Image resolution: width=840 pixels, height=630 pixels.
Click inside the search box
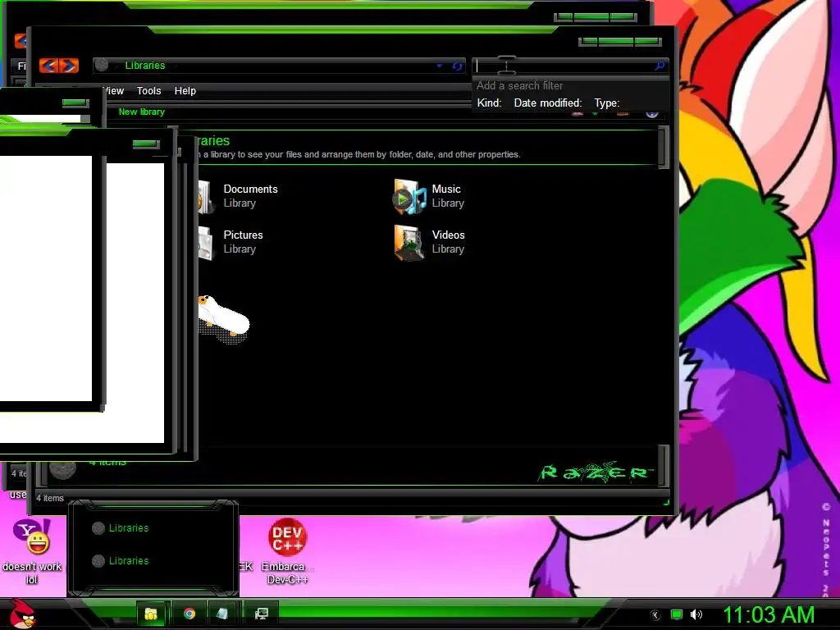[x=563, y=66]
